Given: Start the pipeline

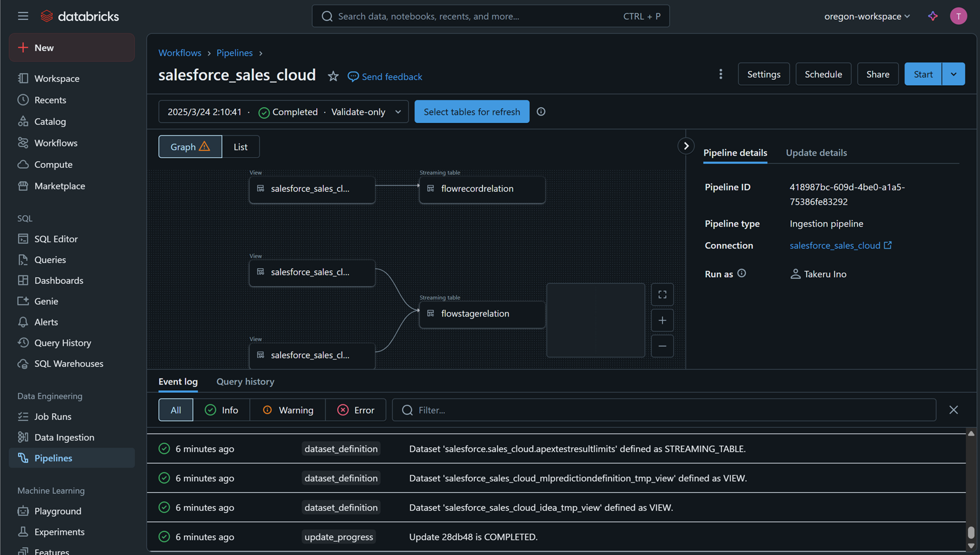Looking at the screenshot, I should (923, 74).
